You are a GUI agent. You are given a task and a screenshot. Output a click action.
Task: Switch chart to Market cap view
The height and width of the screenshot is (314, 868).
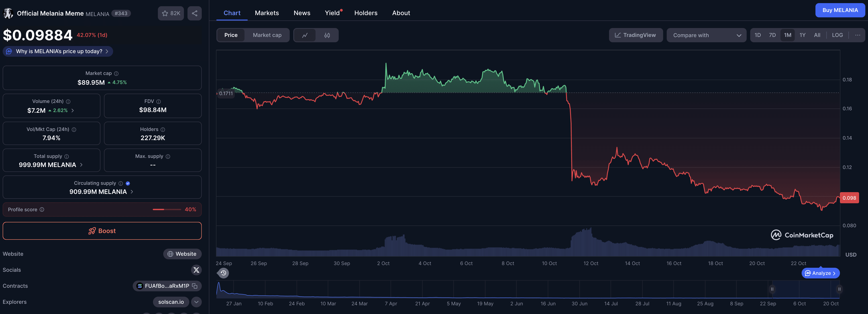267,35
